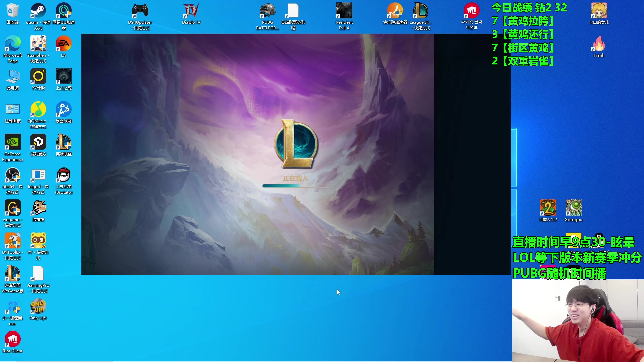Viewport: 644px width, 362px height.
Task: Open the NetEase UU accelerator icon
Action: point(64,16)
